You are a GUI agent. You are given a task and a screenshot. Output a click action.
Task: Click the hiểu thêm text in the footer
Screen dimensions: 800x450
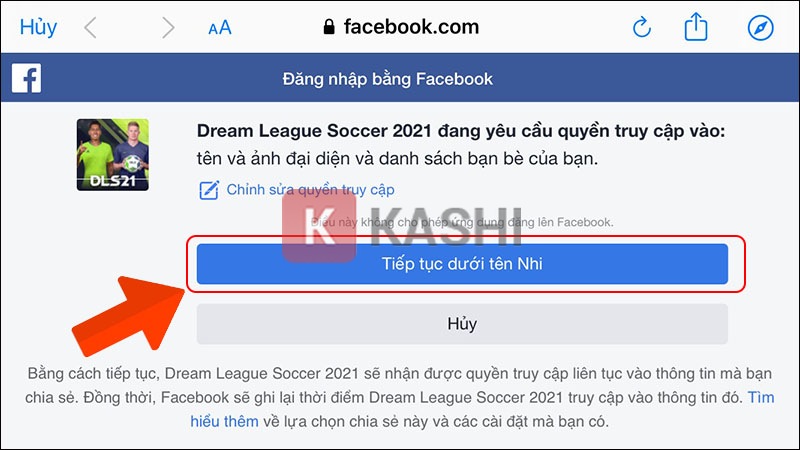click(224, 421)
